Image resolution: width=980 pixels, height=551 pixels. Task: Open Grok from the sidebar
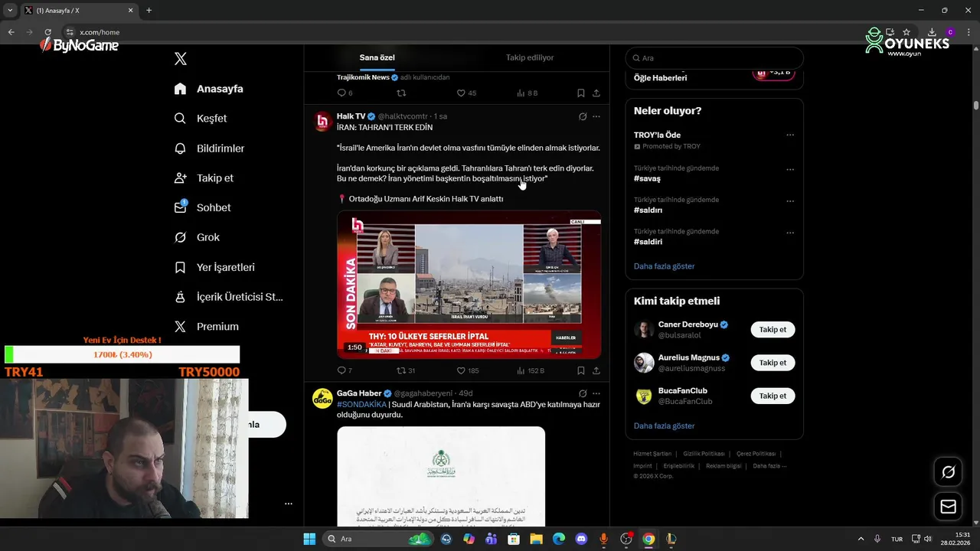[197, 237]
